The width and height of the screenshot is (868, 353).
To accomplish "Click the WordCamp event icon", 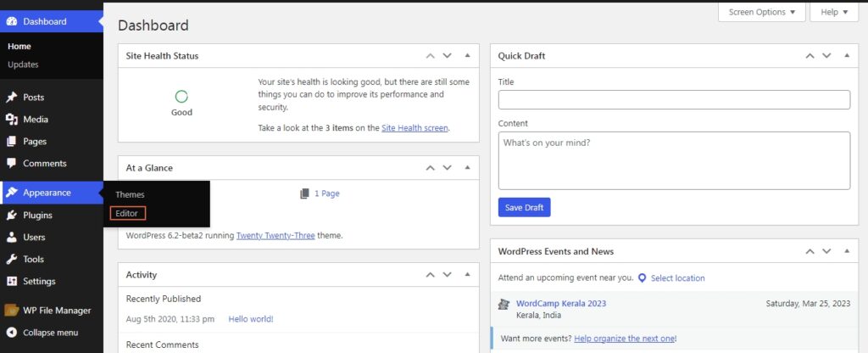I will [504, 305].
